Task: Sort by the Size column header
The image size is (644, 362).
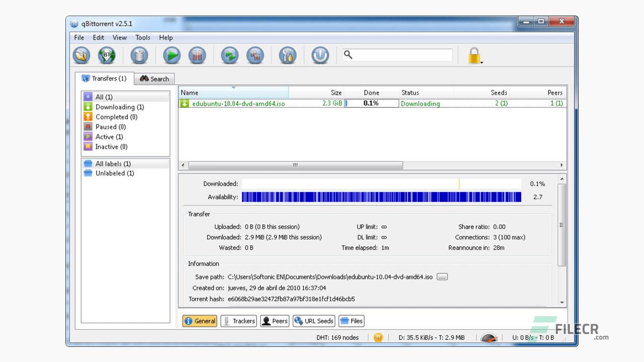Action: pyautogui.click(x=316, y=93)
